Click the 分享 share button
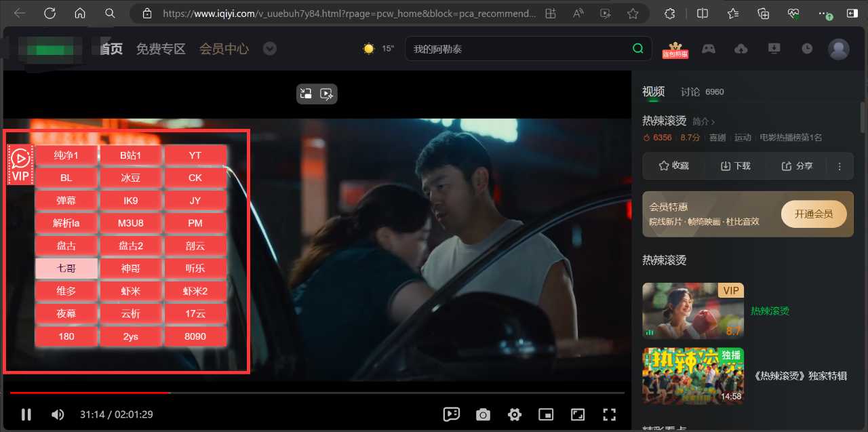Viewport: 868px width, 432px height. pos(797,166)
